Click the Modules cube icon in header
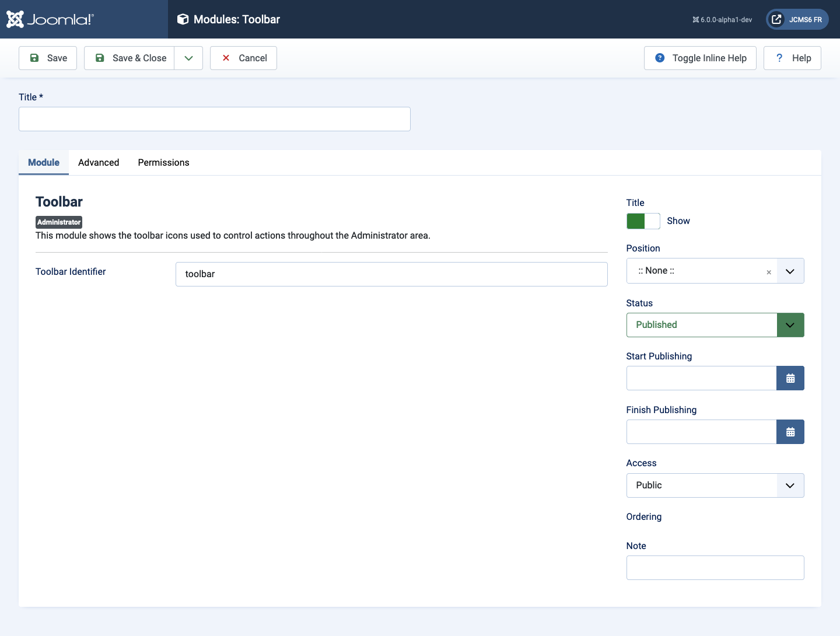 pos(183,19)
